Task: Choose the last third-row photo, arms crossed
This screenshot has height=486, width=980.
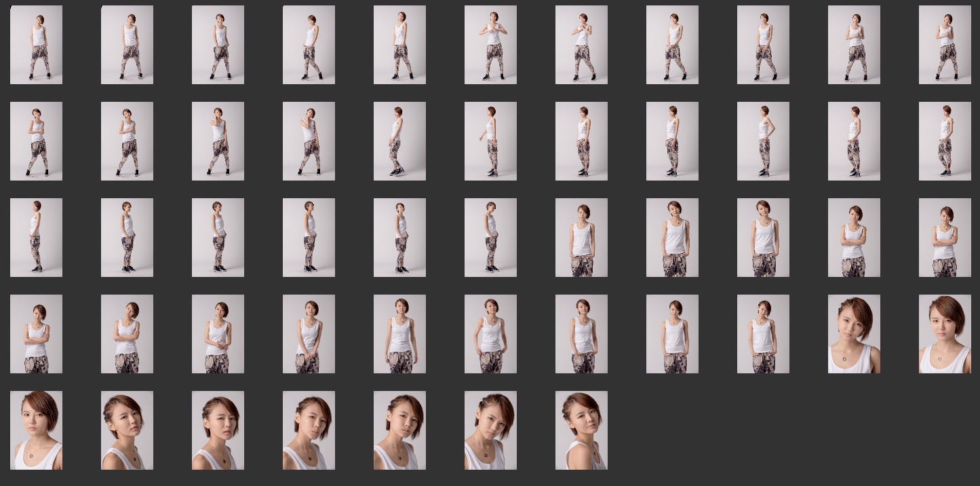Action: (x=945, y=238)
